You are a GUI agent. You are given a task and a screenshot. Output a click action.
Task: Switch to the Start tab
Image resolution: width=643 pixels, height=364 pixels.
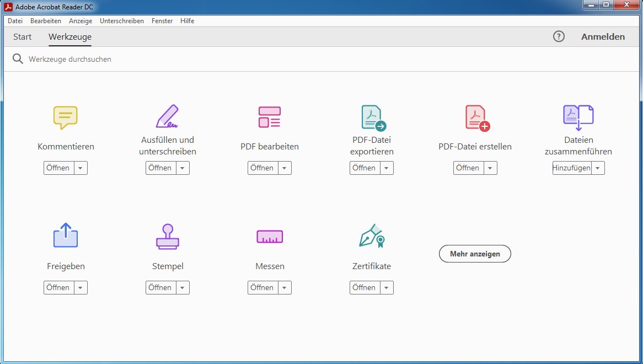click(23, 37)
